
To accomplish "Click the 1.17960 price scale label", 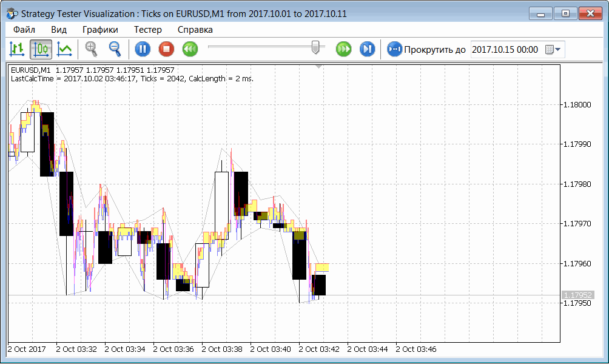I will point(577,264).
